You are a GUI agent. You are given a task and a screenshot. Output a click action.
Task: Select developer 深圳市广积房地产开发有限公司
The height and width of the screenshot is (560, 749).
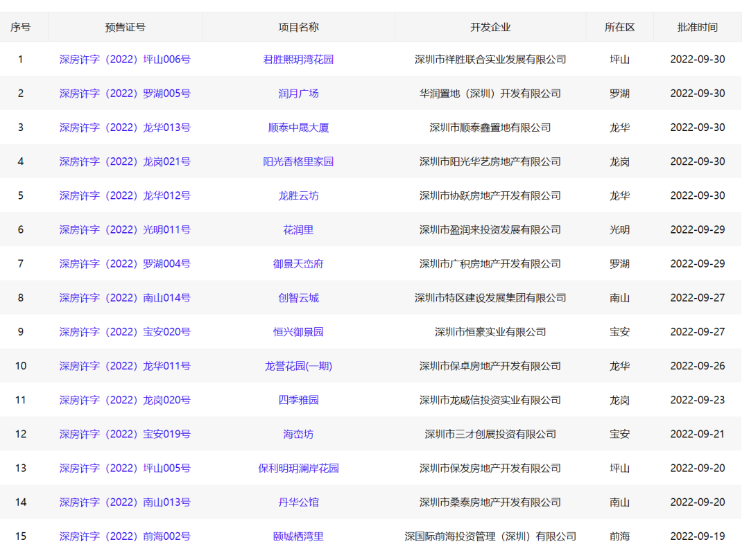tap(490, 263)
